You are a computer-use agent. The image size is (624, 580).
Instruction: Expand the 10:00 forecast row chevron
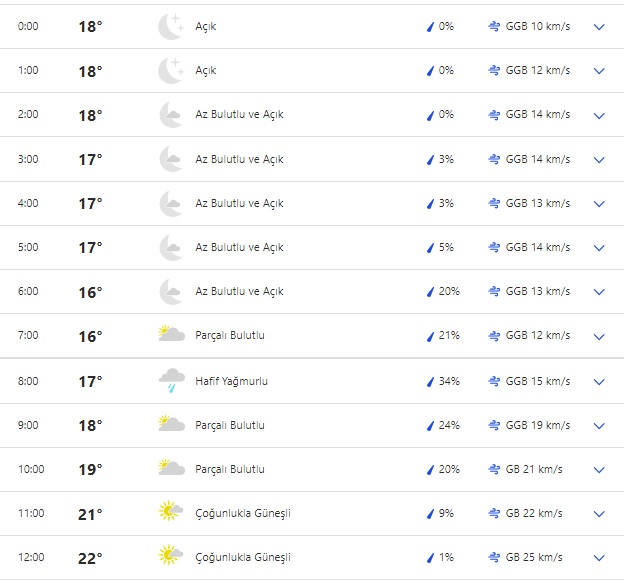pos(599,469)
